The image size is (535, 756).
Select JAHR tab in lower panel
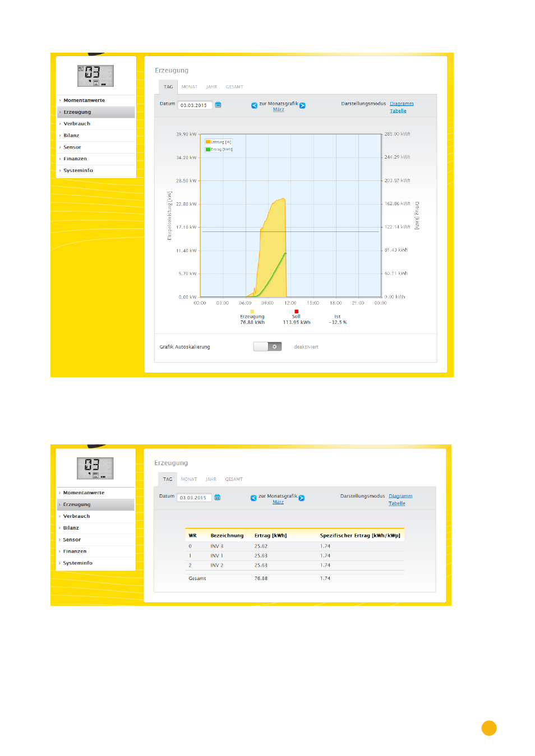pos(211,479)
